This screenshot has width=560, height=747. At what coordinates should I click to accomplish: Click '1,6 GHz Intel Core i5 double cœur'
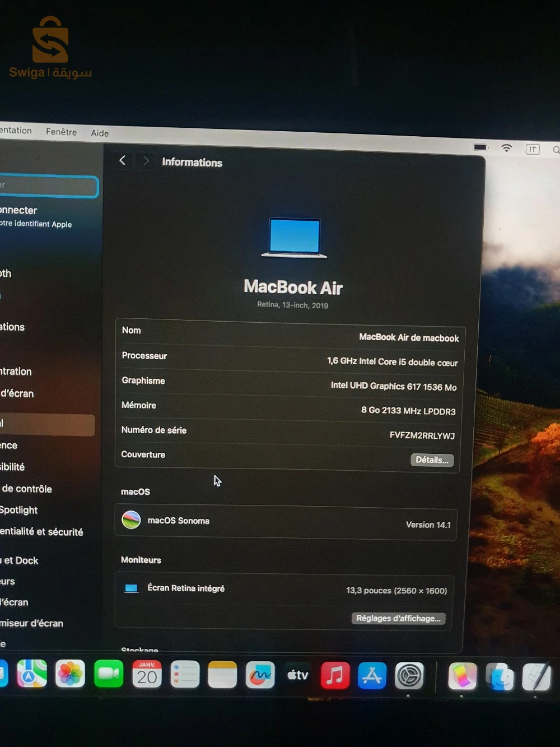(393, 362)
